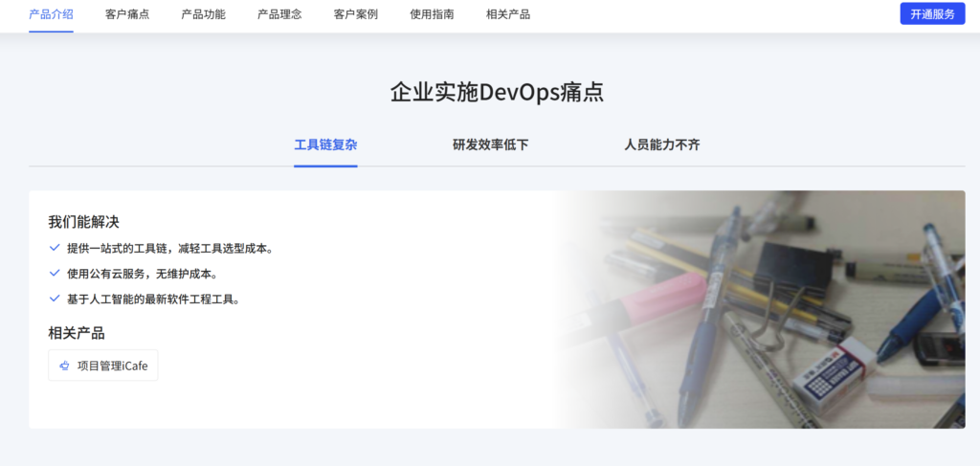Screen dimensions: 980x466
Task: Open the 相关产品 navigation tab
Action: pos(508,14)
